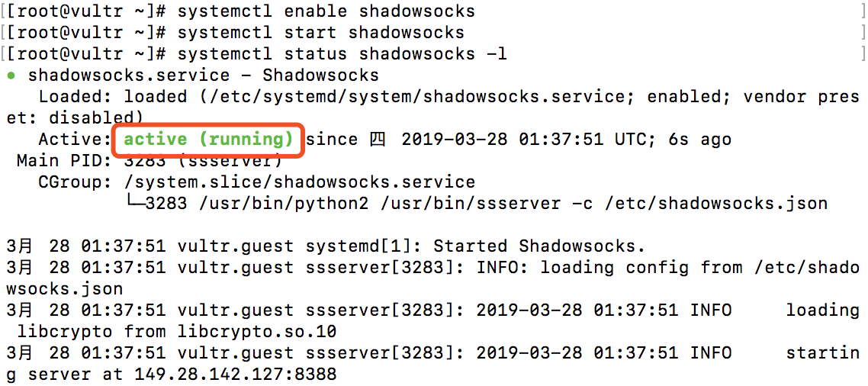Click the server address 149.28.142.127:8388

pyautogui.click(x=235, y=375)
